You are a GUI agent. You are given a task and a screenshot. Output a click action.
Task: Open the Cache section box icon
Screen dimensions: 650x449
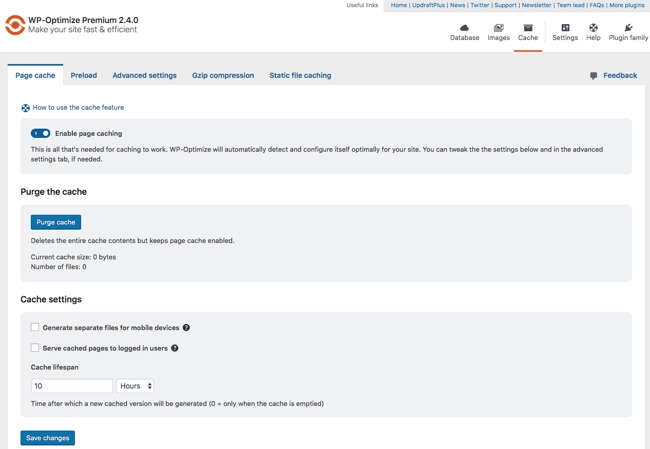coord(528,28)
